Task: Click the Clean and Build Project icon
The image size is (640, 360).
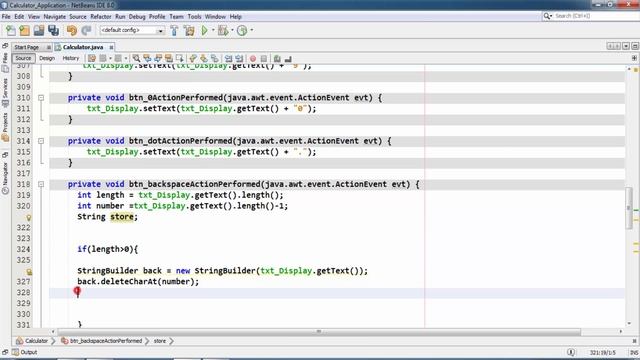Action: [189, 30]
